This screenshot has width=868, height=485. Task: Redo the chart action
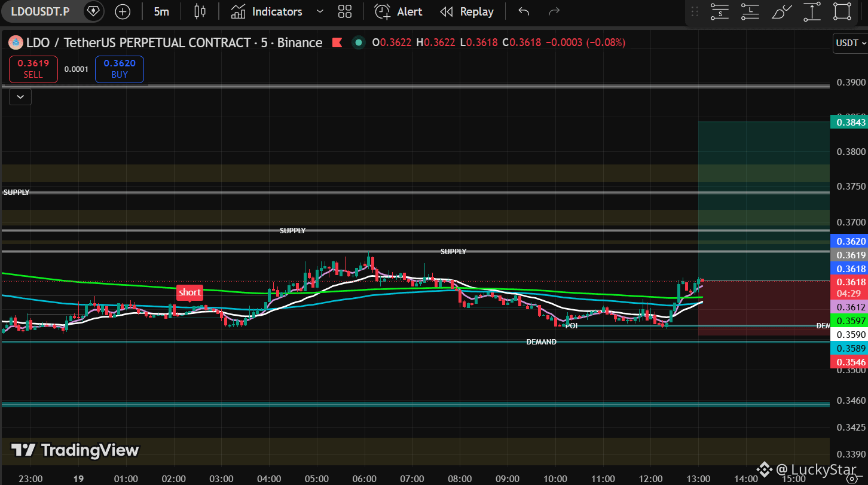point(554,11)
